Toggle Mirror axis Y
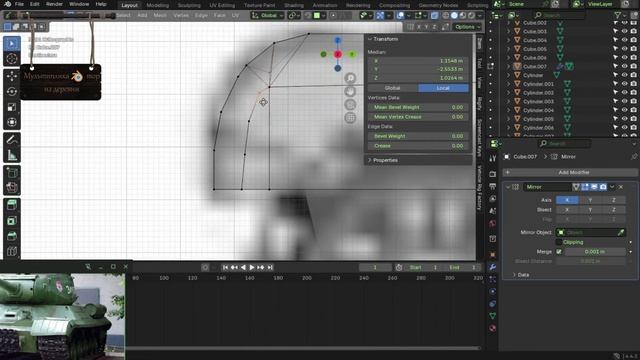 [590, 200]
